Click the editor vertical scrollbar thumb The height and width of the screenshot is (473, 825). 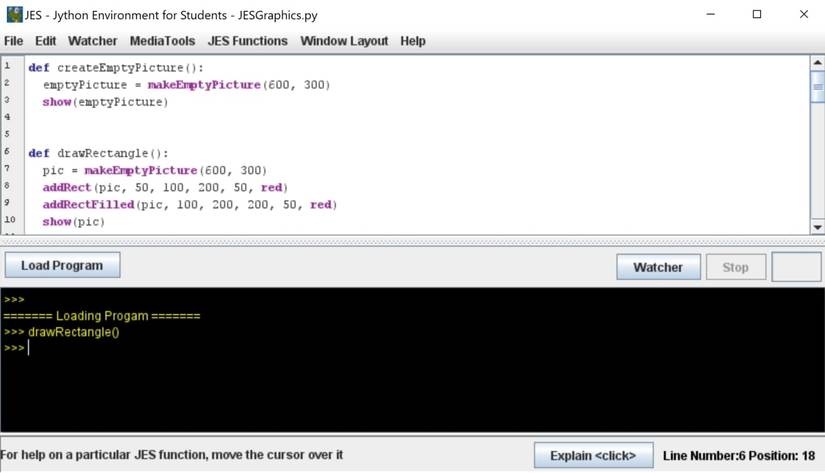[817, 86]
